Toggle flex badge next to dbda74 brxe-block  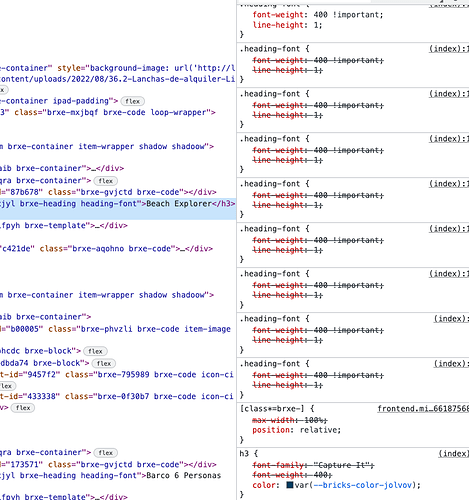(104, 363)
